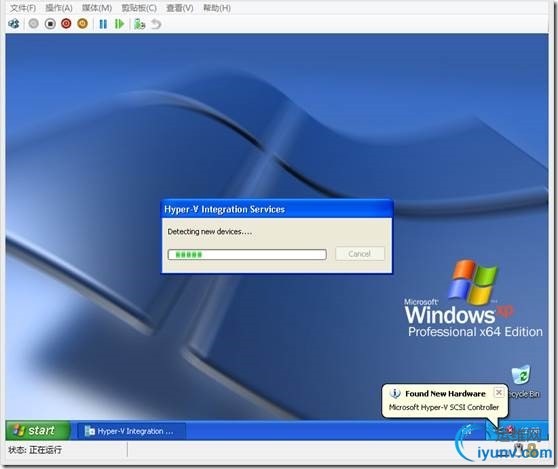Image resolution: width=558 pixels, height=469 pixels.
Task: Turn off the VM with the stop icon
Action: (x=50, y=24)
